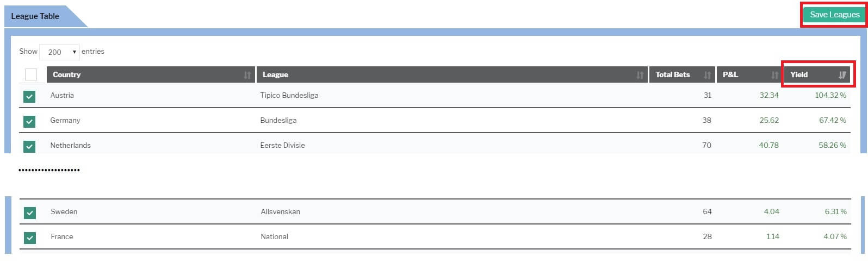The height and width of the screenshot is (262, 868).
Task: Sort by Total Bets arrows icon
Action: (x=708, y=75)
